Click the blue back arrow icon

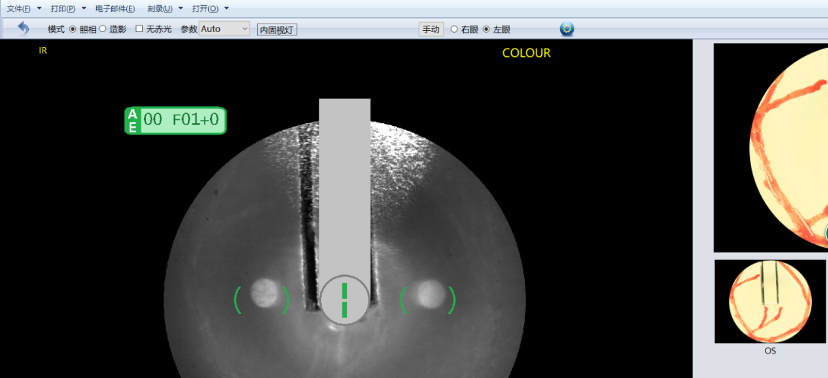pyautogui.click(x=23, y=28)
